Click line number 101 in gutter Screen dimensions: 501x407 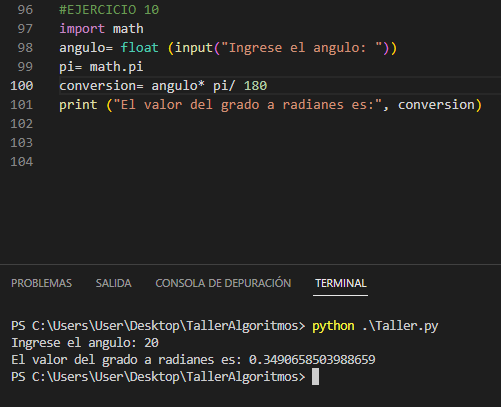click(x=22, y=105)
